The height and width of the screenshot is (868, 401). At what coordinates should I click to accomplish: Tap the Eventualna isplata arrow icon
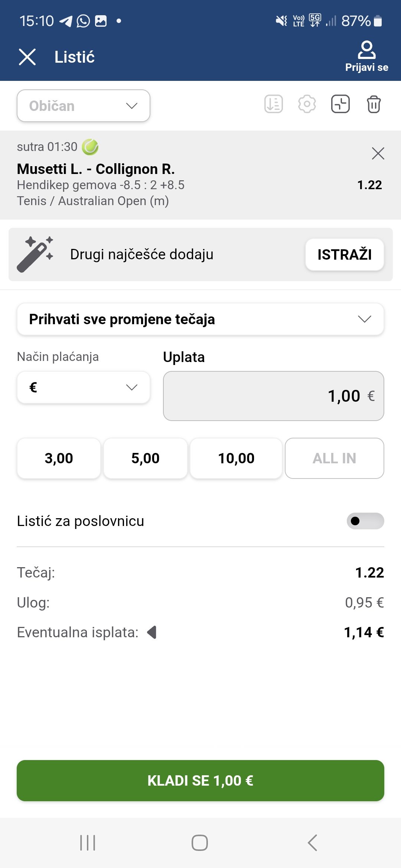click(x=152, y=632)
